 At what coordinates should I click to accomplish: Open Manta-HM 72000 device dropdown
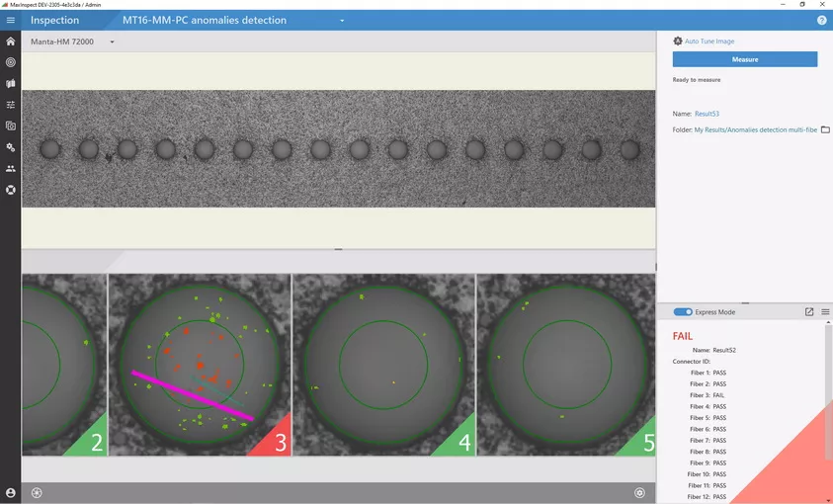pyautogui.click(x=112, y=42)
